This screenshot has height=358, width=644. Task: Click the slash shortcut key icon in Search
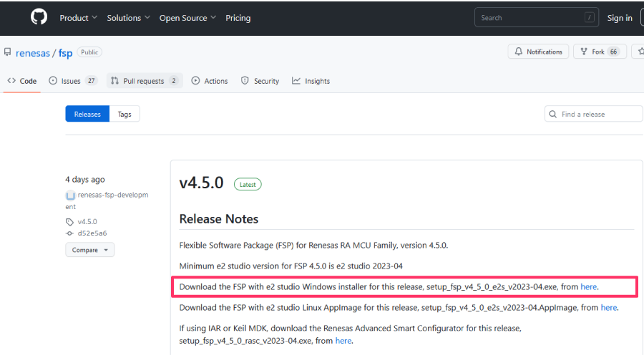click(590, 18)
